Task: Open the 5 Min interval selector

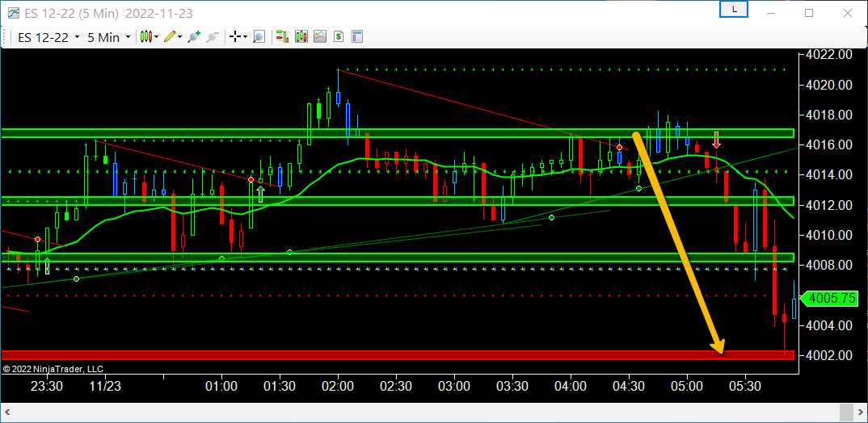Action: click(x=108, y=37)
